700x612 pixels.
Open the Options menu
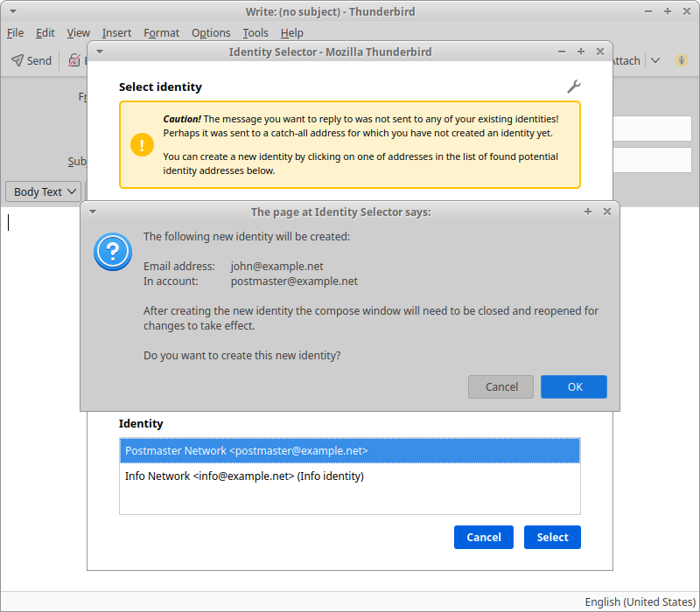click(x=211, y=33)
